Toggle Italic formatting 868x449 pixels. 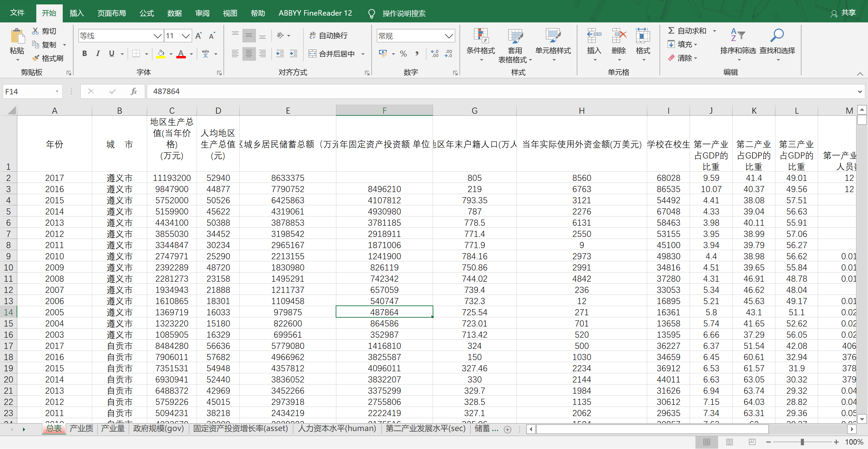click(98, 54)
